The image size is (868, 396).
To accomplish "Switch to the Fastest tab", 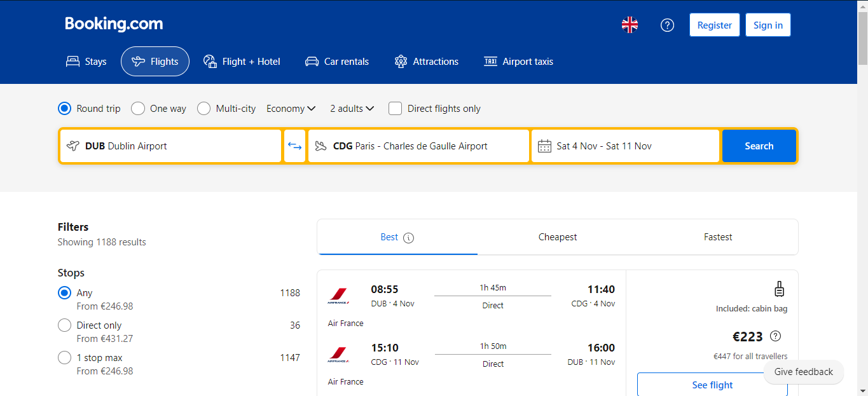I will (718, 237).
